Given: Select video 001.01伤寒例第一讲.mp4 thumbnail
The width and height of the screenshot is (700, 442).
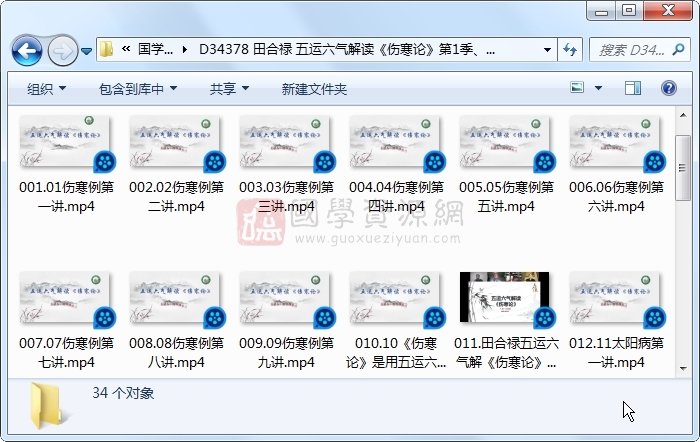Looking at the screenshot, I should [66, 143].
